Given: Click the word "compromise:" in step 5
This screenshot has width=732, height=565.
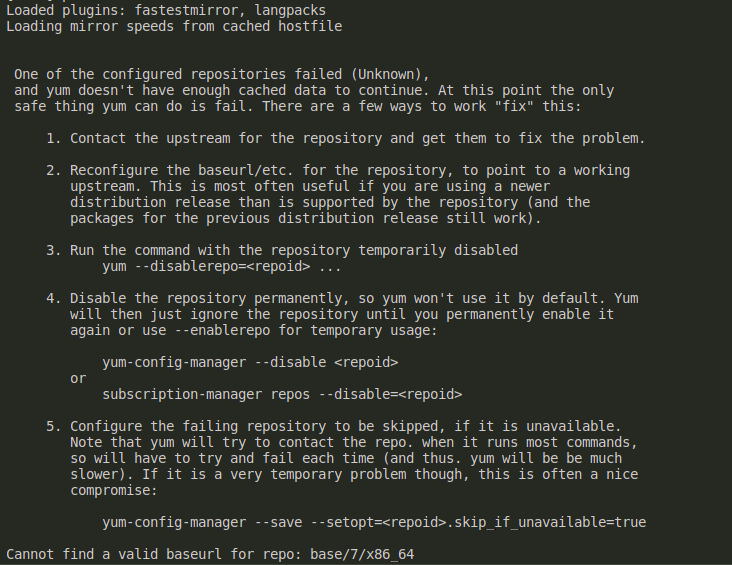Looking at the screenshot, I should click(114, 490).
